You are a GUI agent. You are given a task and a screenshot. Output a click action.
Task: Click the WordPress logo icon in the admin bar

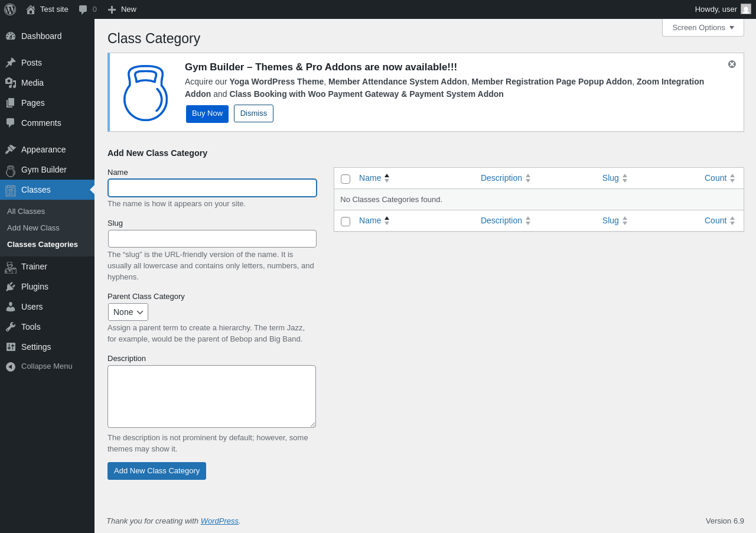point(10,9)
